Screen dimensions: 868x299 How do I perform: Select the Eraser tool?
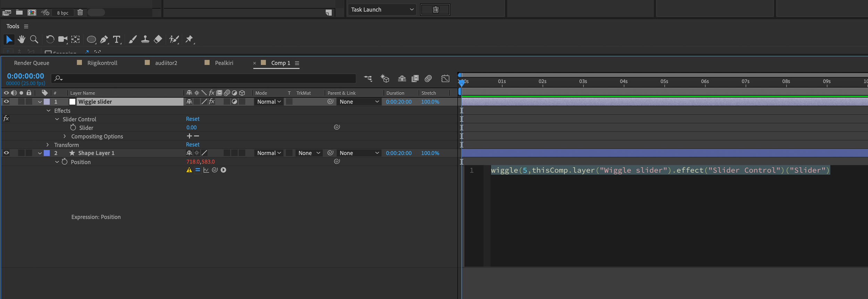pos(158,39)
